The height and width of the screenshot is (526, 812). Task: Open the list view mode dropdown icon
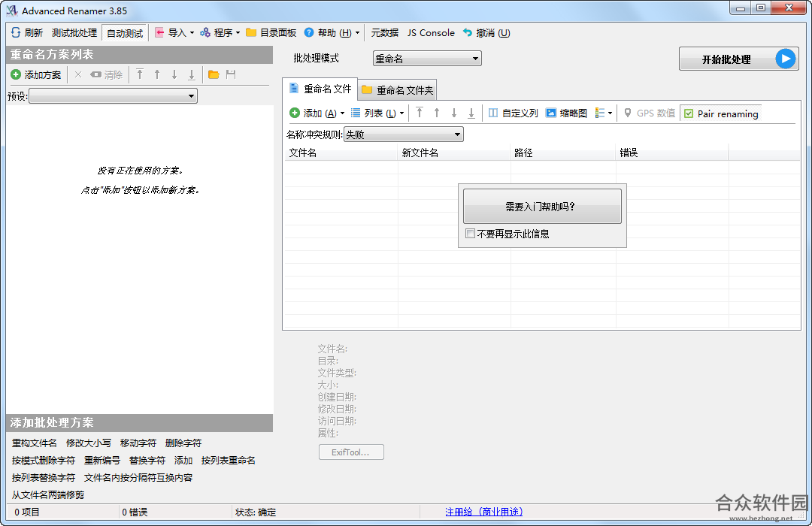click(x=603, y=113)
